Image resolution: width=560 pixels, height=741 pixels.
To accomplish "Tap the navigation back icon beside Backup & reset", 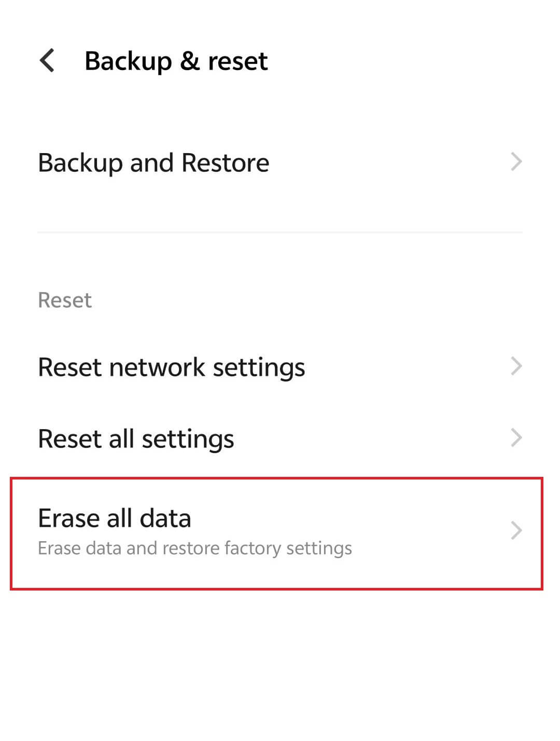I will pyautogui.click(x=47, y=61).
